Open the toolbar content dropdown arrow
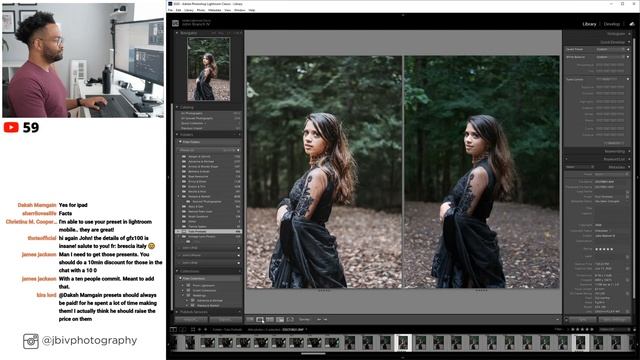 pyautogui.click(x=558, y=320)
